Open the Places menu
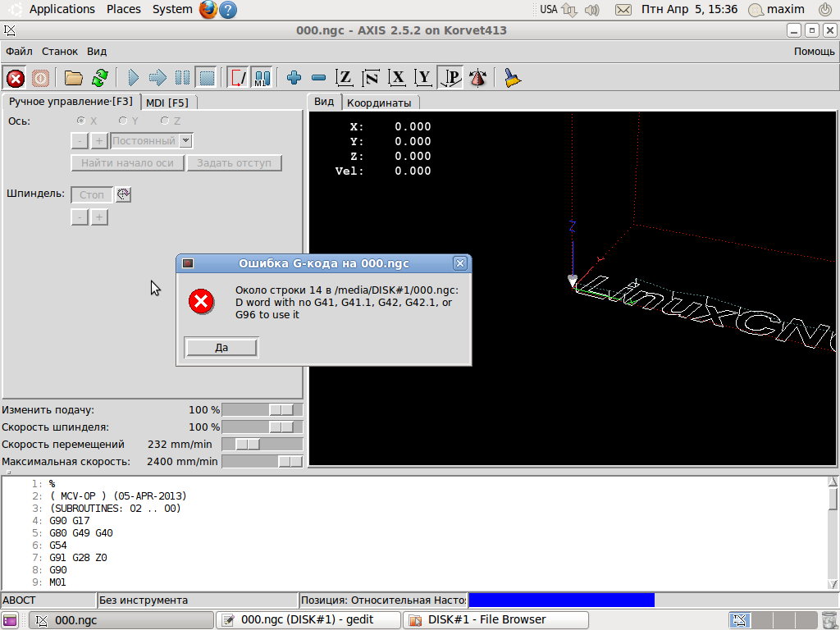The image size is (840, 630). (123, 9)
